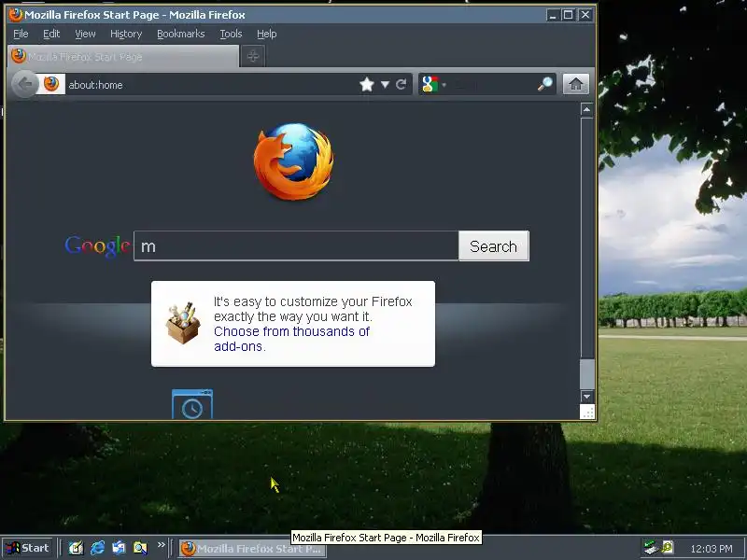This screenshot has height=560, width=747.
Task: Reload the current page
Action: [x=402, y=84]
